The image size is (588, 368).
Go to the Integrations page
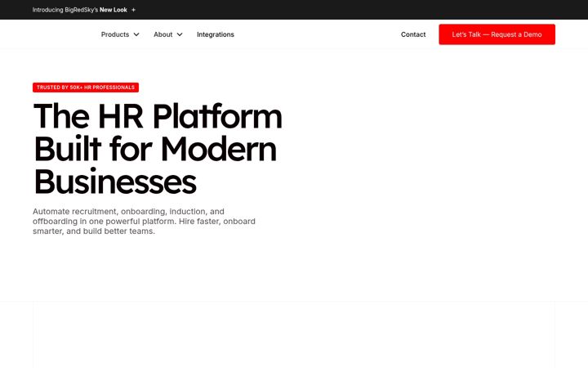point(216,34)
